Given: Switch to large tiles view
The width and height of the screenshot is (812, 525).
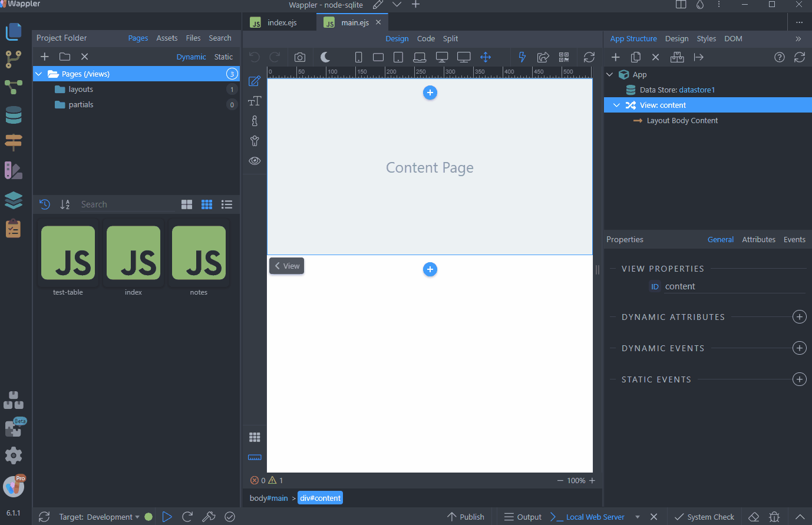Looking at the screenshot, I should tap(187, 204).
